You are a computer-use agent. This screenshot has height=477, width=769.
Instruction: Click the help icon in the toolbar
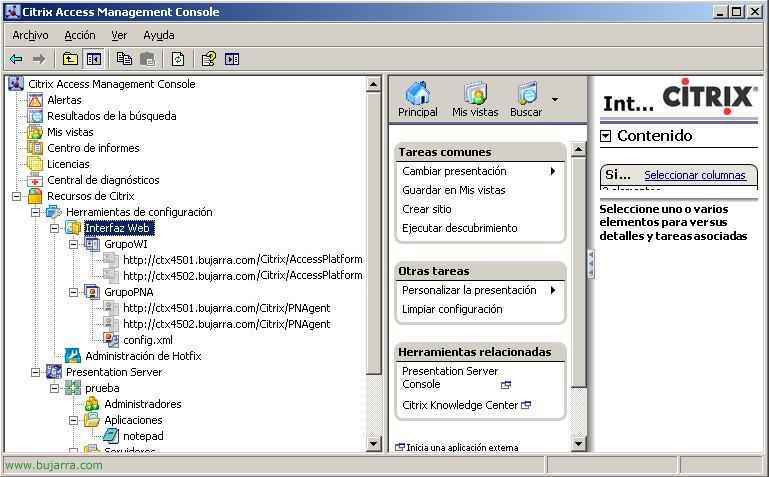click(x=208, y=59)
